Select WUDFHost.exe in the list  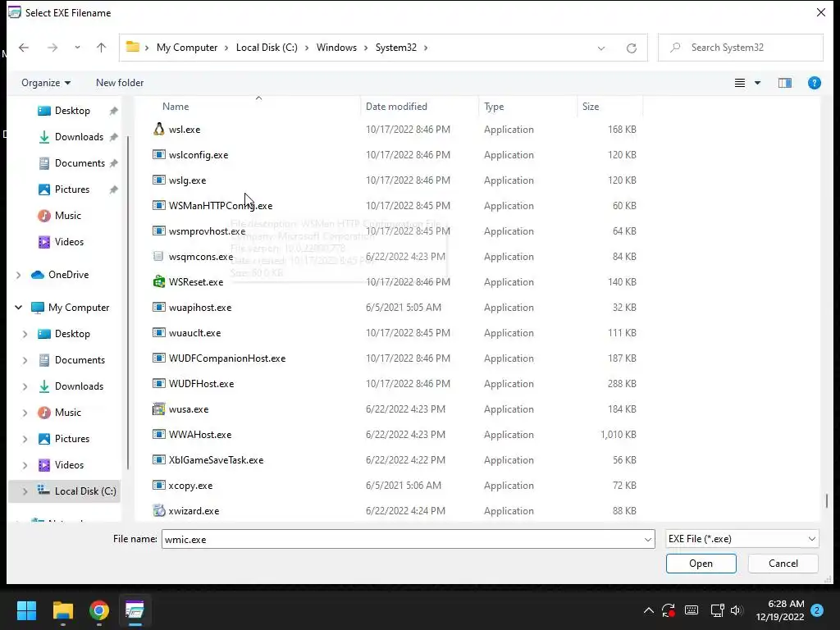click(202, 384)
